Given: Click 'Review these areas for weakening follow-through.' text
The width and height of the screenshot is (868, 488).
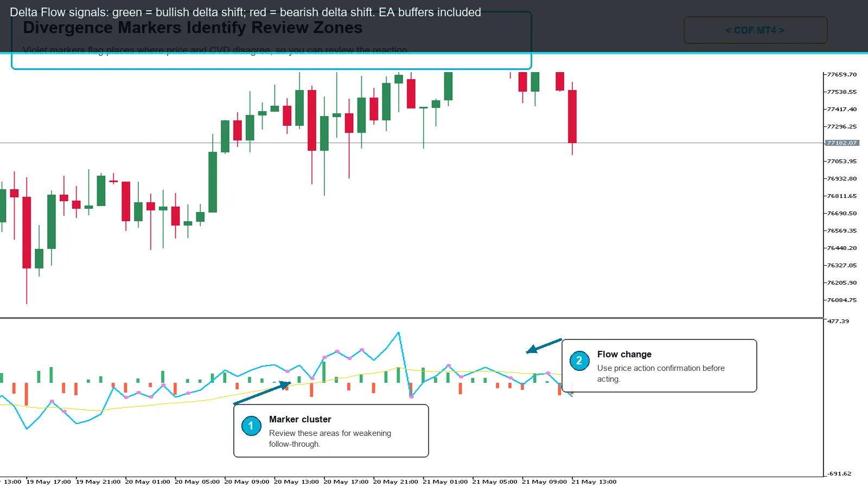Looking at the screenshot, I should tap(330, 439).
